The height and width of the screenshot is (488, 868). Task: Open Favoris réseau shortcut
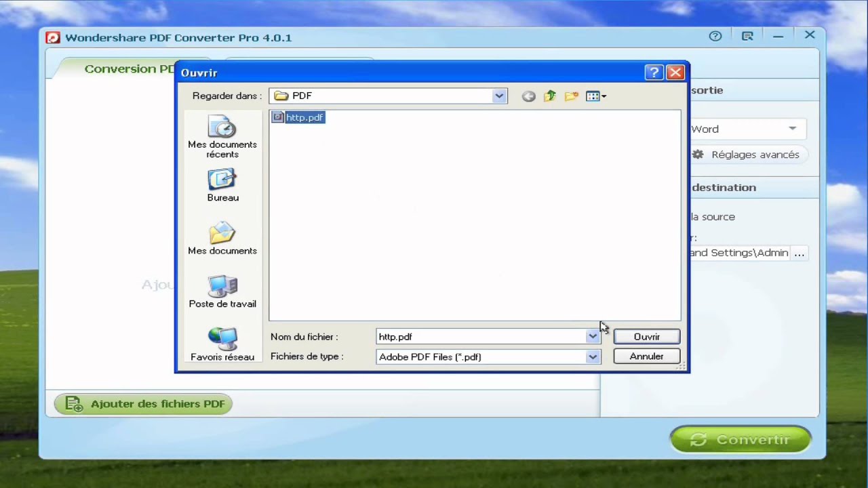(222, 344)
